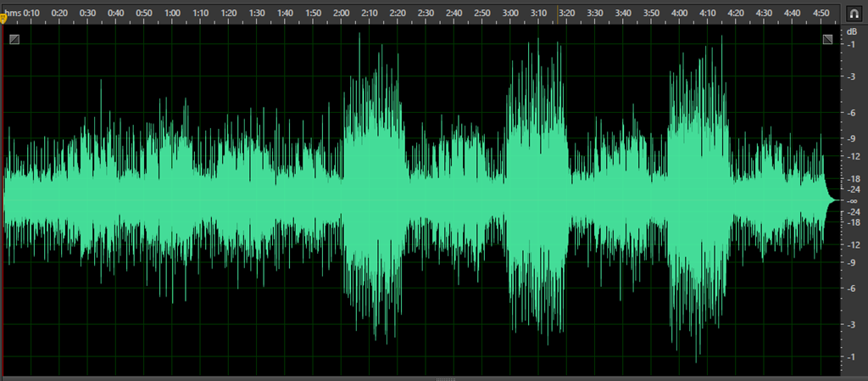This screenshot has width=868, height=381.
Task: Click the 4:00 mark on time ruler
Action: click(x=679, y=12)
